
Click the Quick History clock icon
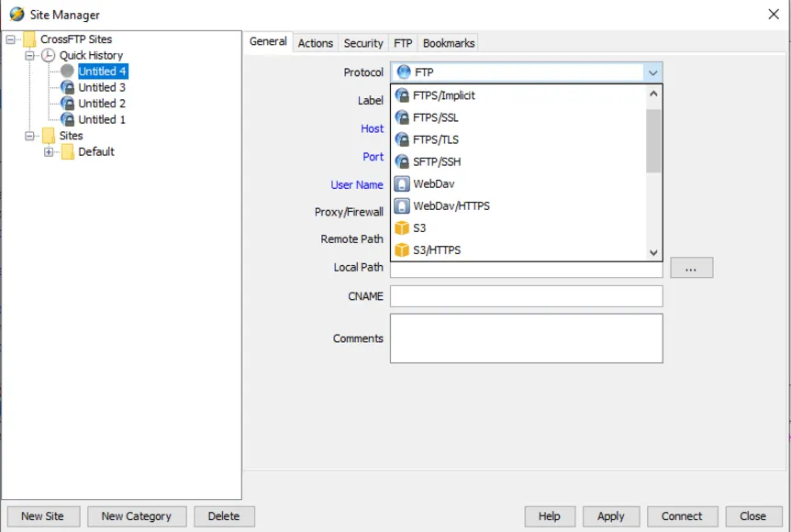[48, 55]
